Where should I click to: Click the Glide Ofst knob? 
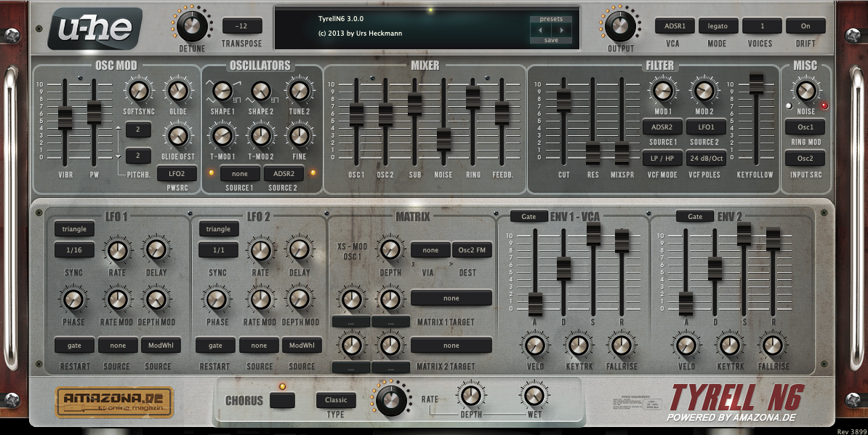coord(177,136)
